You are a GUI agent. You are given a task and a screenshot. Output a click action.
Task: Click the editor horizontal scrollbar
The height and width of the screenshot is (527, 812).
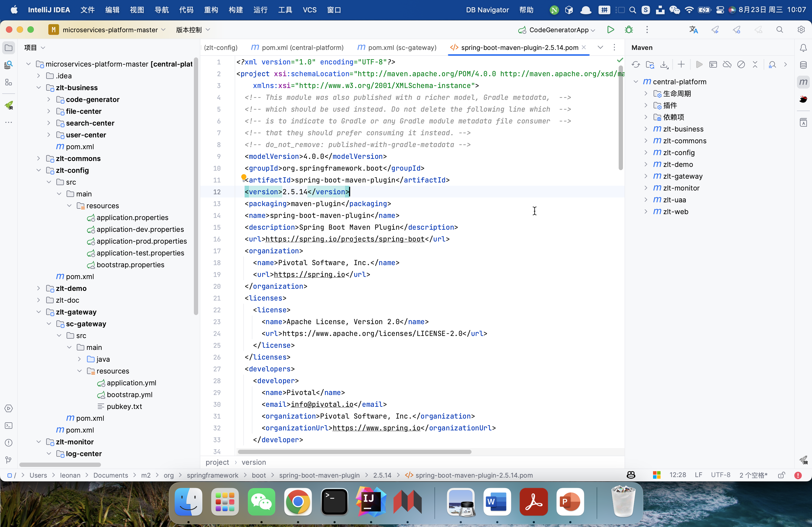(x=354, y=452)
